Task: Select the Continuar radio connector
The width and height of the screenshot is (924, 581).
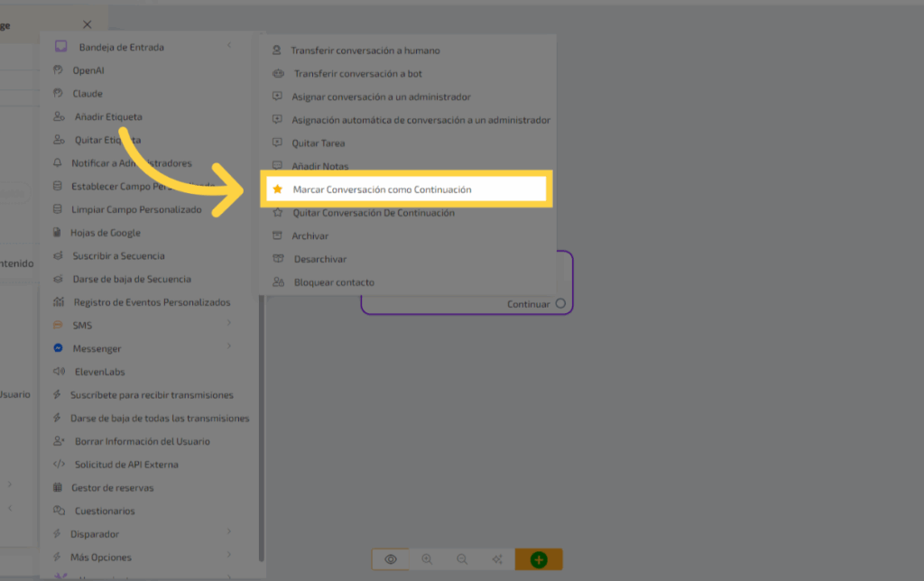Action: point(560,304)
